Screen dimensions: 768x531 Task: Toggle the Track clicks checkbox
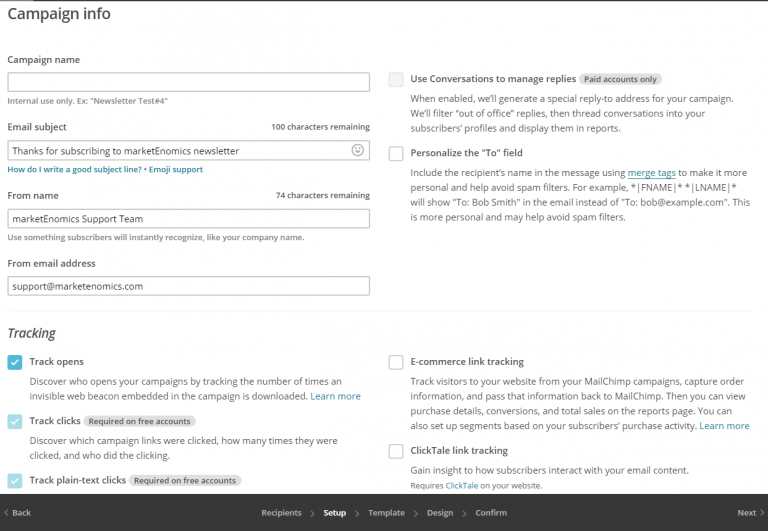tap(15, 421)
